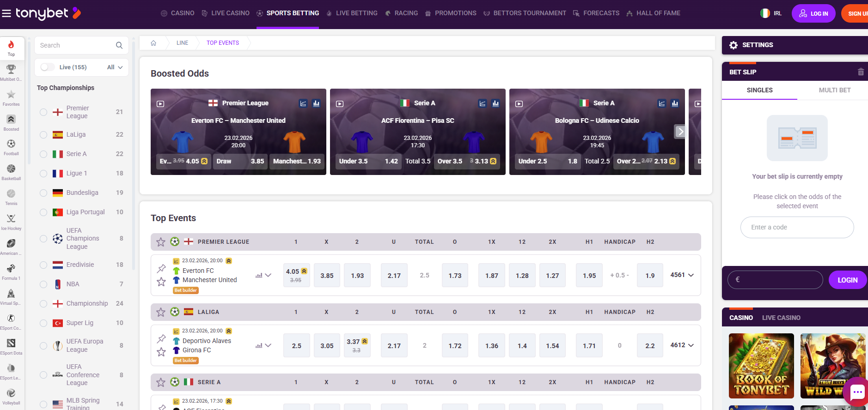Screen dimensions: 868x410
Task: Open Book of Tonybet game thumbnail
Action: pyautogui.click(x=761, y=366)
